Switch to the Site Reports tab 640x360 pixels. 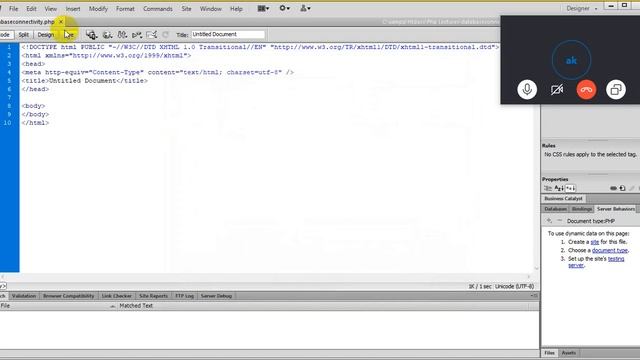pyautogui.click(x=153, y=296)
